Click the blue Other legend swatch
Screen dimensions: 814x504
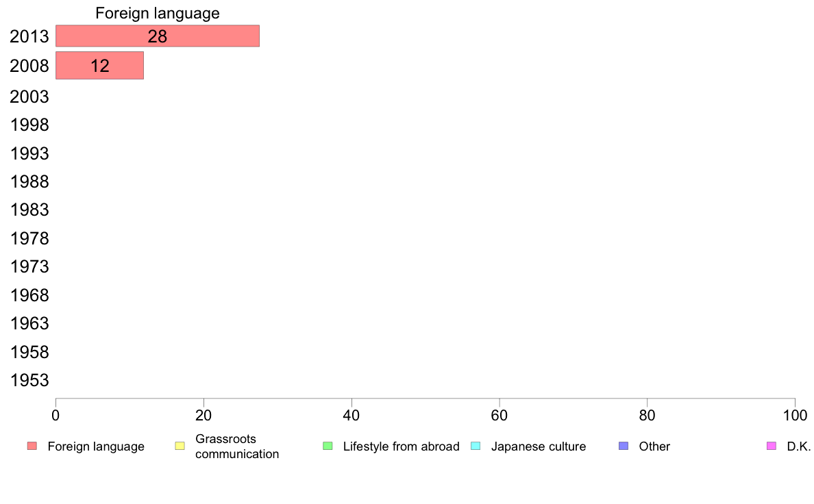coord(624,446)
